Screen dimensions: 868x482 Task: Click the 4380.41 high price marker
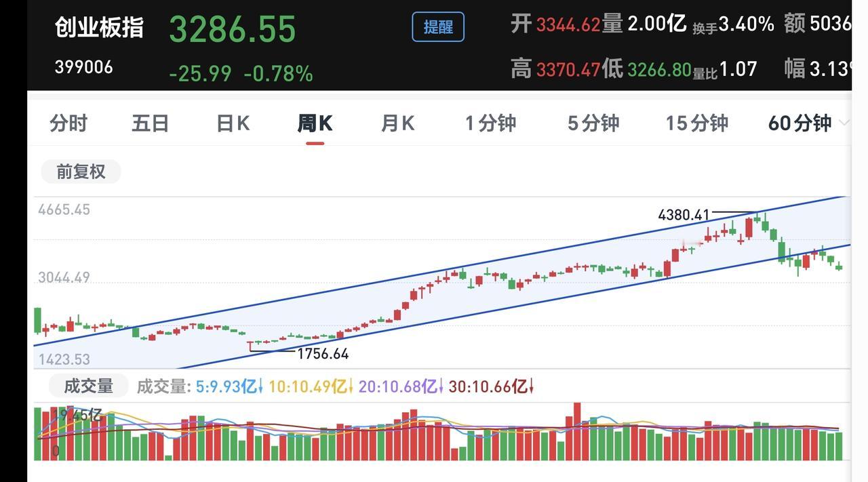click(x=684, y=215)
